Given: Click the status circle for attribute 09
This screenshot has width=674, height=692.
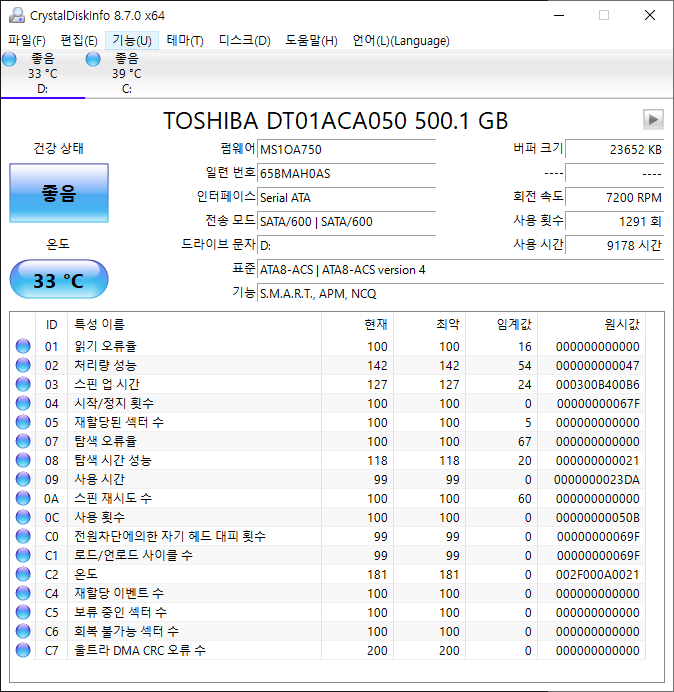Looking at the screenshot, I should pos(23,479).
